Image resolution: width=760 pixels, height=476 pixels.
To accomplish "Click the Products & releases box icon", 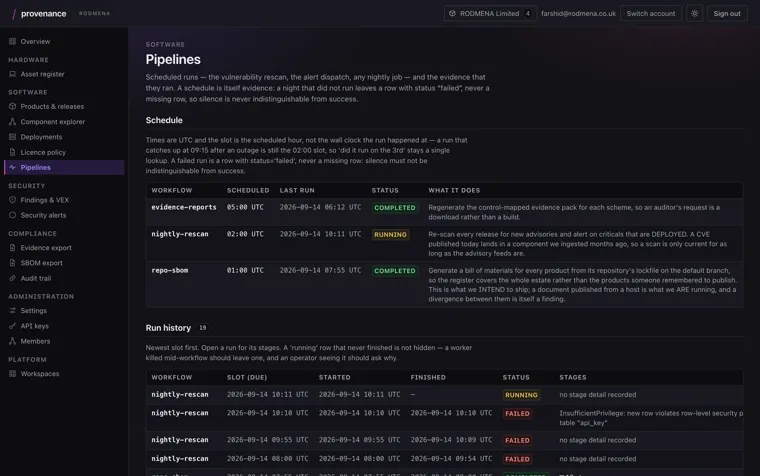I will tap(13, 107).
